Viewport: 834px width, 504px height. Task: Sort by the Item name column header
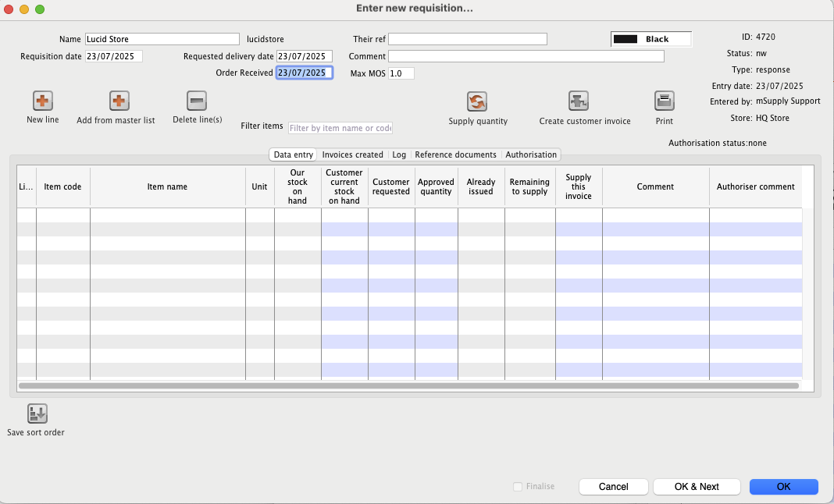167,187
